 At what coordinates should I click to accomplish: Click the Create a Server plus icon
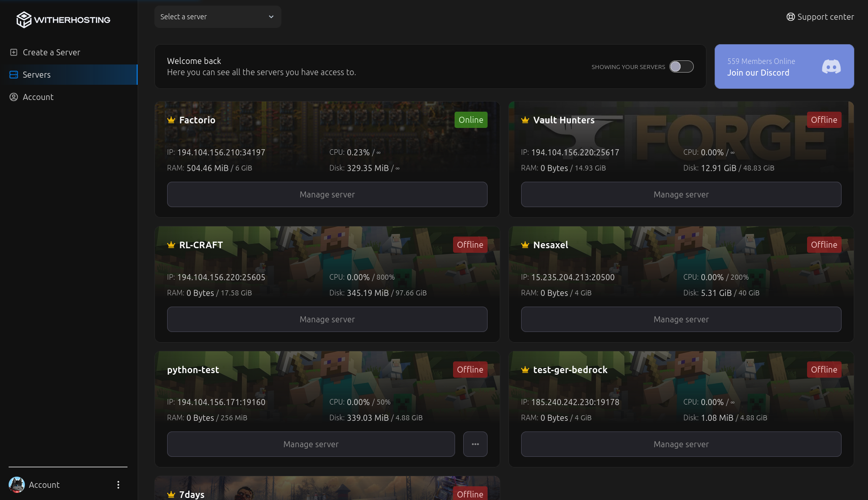pyautogui.click(x=14, y=52)
